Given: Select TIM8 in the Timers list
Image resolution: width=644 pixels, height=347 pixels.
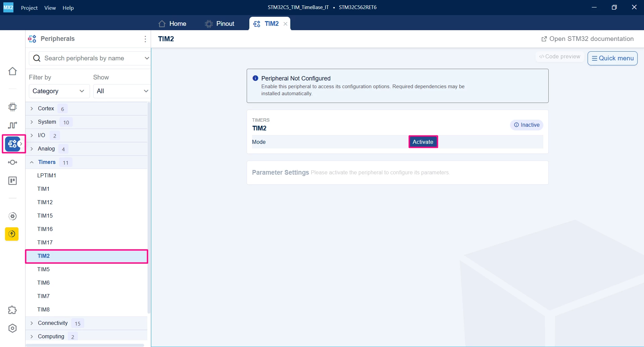Looking at the screenshot, I should 87,309.
